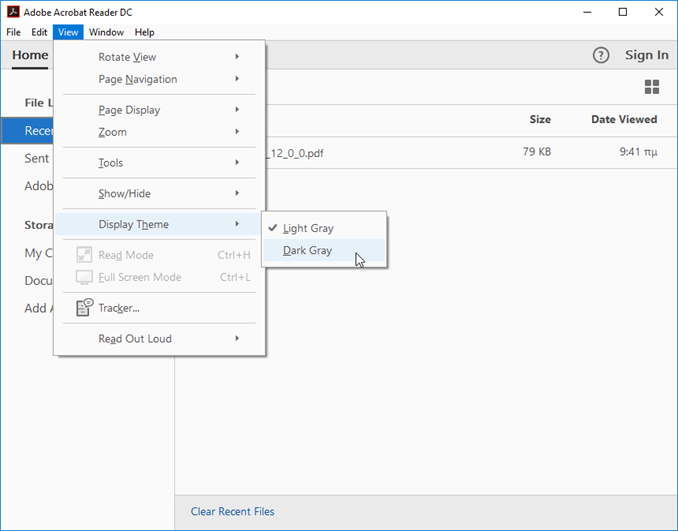The image size is (678, 531).
Task: Click the Read Mode icon
Action: 84,255
